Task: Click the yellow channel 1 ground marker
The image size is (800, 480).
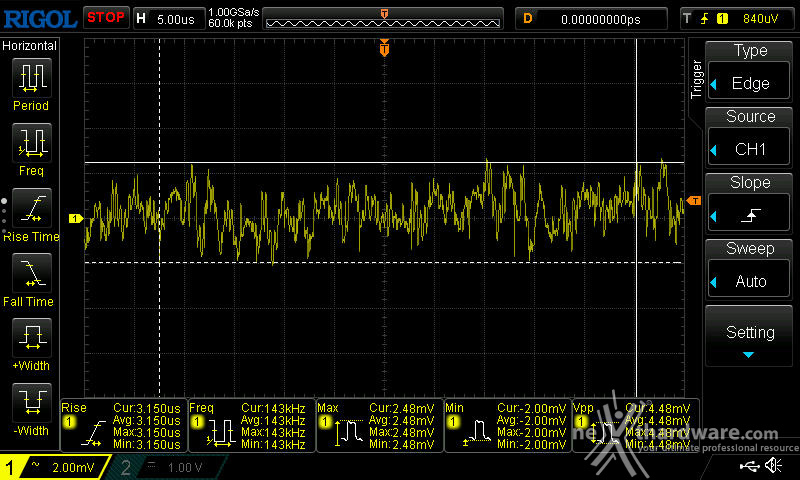Action: [76, 218]
